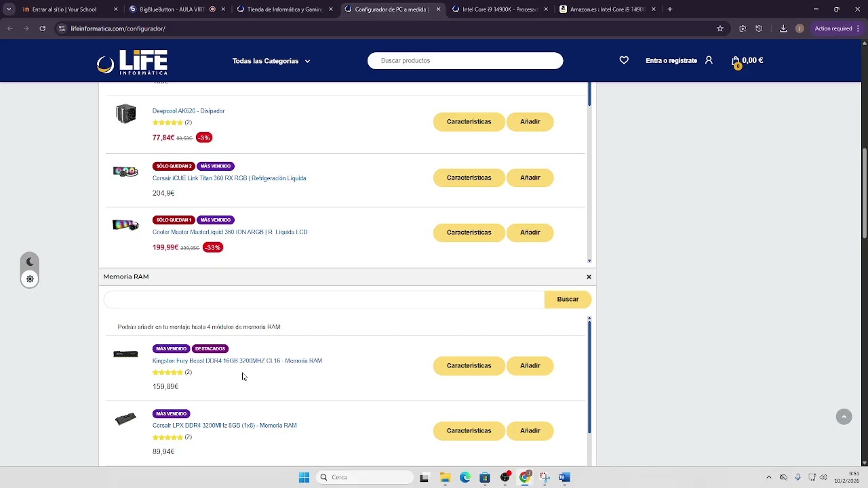This screenshot has height=488, width=868.
Task: Click the Memoria RAM section header
Action: click(347, 277)
